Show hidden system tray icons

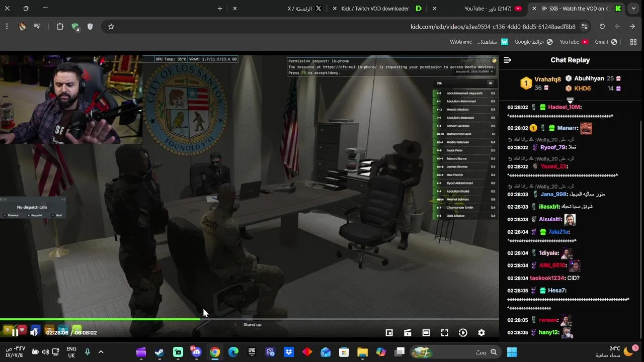click(101, 352)
